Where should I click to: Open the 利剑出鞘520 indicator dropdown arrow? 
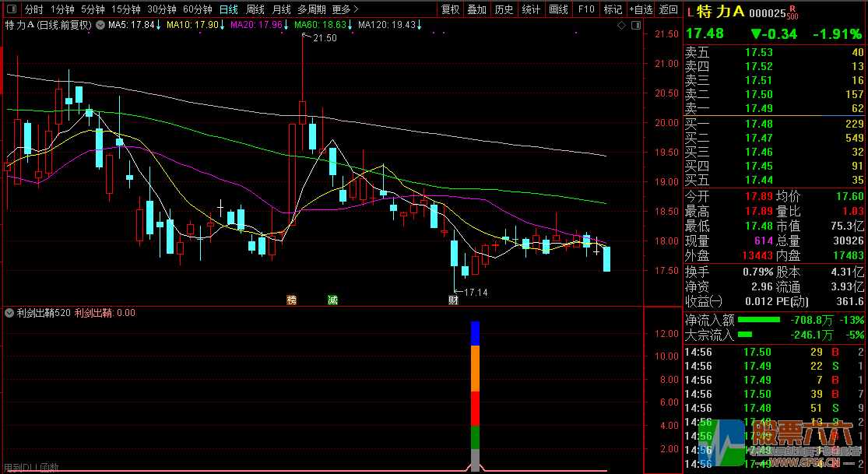tap(9, 313)
